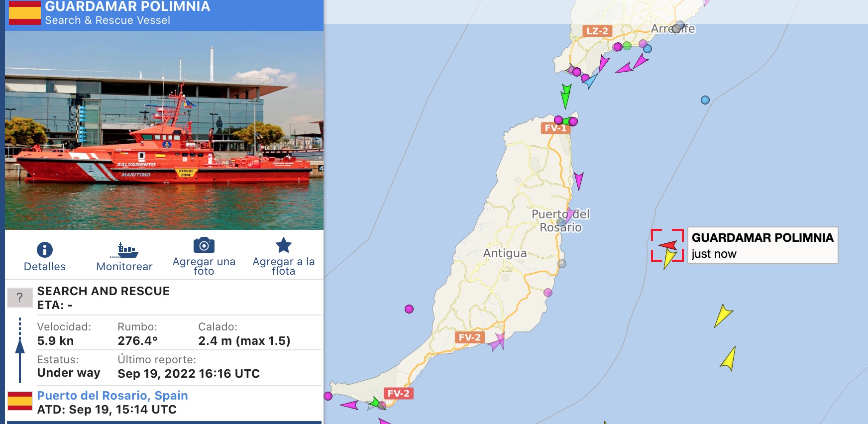Click the Agregar a la flota star icon
Screen dimensions: 868x424
pyautogui.click(x=284, y=245)
